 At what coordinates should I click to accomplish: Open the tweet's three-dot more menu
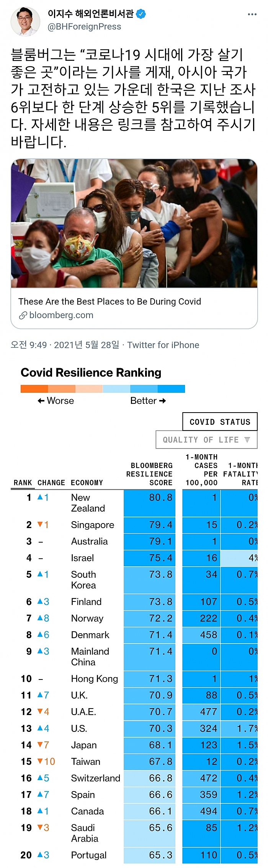click(x=252, y=15)
